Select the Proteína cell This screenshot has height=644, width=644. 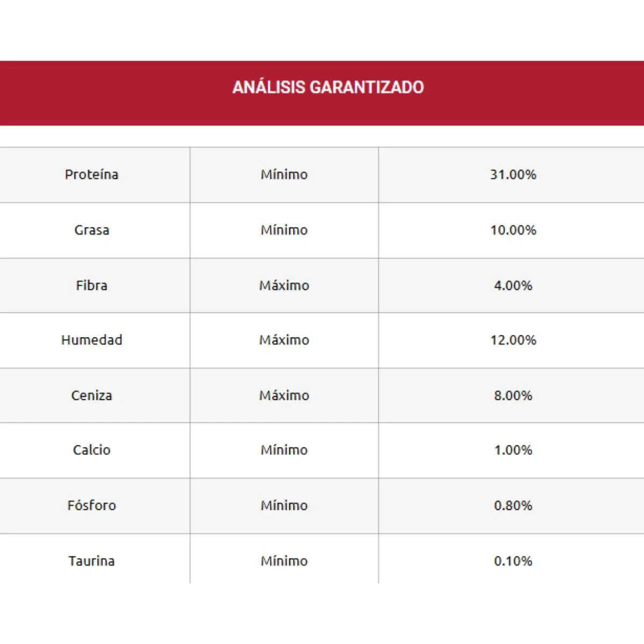[92, 174]
